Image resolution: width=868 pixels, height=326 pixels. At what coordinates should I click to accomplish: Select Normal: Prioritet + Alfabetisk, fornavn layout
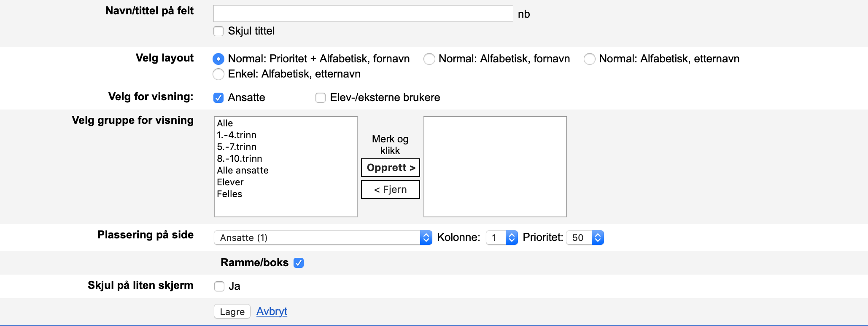click(x=218, y=59)
